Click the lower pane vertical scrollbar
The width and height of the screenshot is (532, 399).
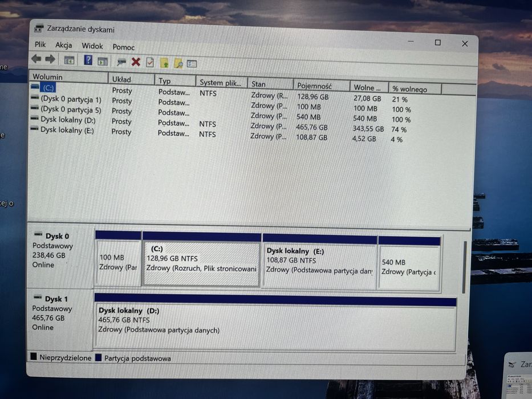tap(464, 267)
